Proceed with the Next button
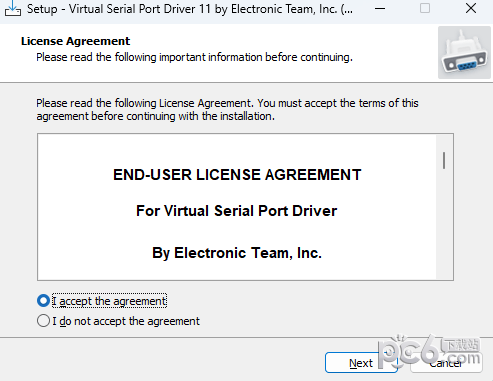The width and height of the screenshot is (493, 381). (x=361, y=363)
